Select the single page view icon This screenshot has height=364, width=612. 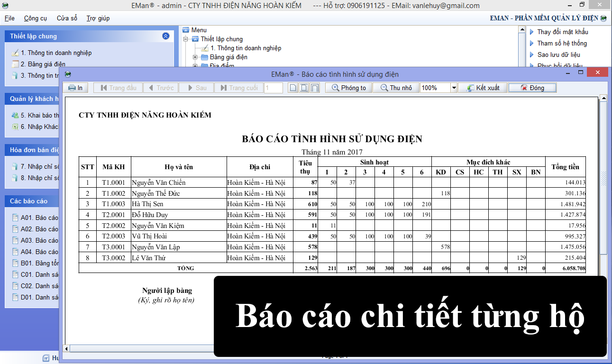click(293, 88)
